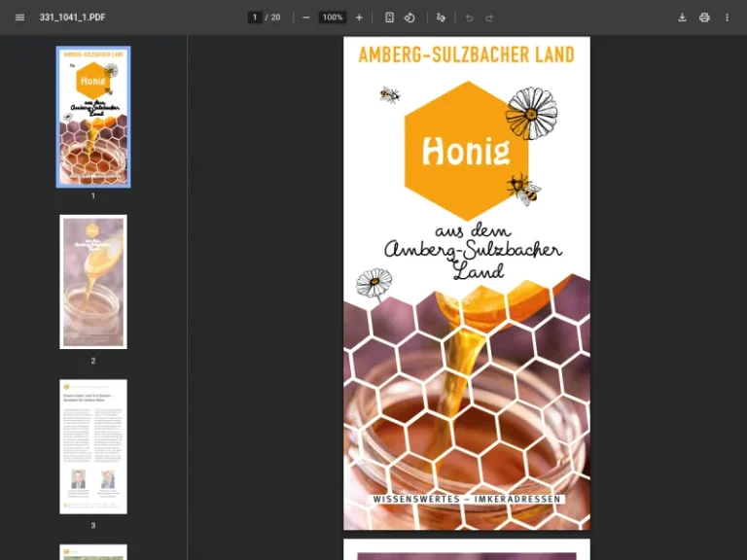Click the orange Honig hexagon on the page
The height and width of the screenshot is (560, 747).
pyautogui.click(x=466, y=151)
